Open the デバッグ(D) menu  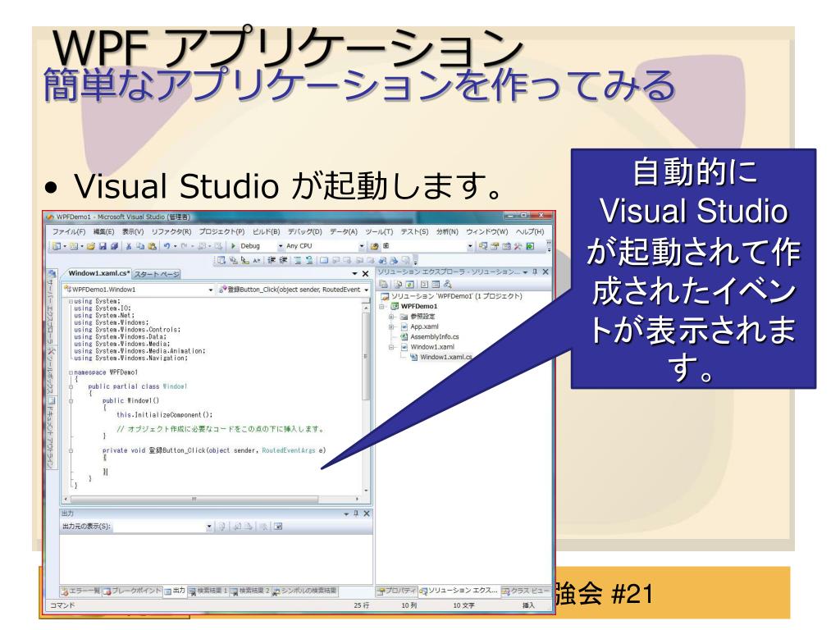[x=305, y=231]
